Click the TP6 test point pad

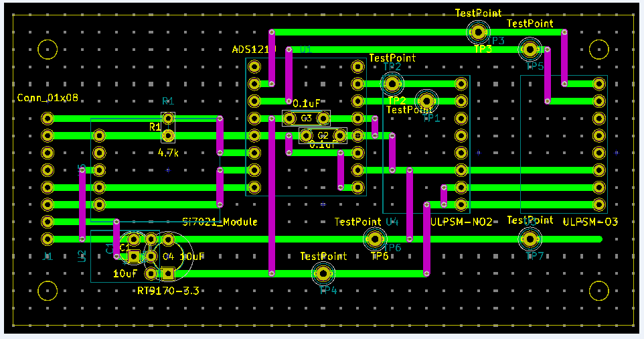tap(374, 239)
